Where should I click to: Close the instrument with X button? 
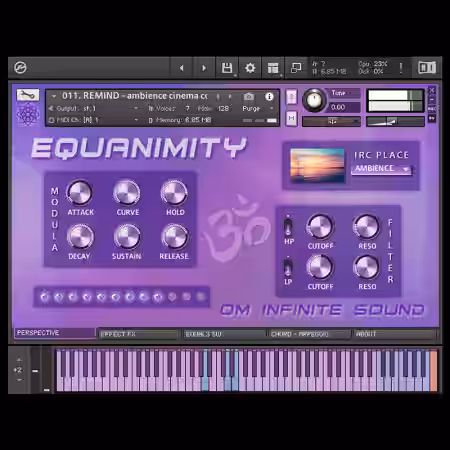432,90
